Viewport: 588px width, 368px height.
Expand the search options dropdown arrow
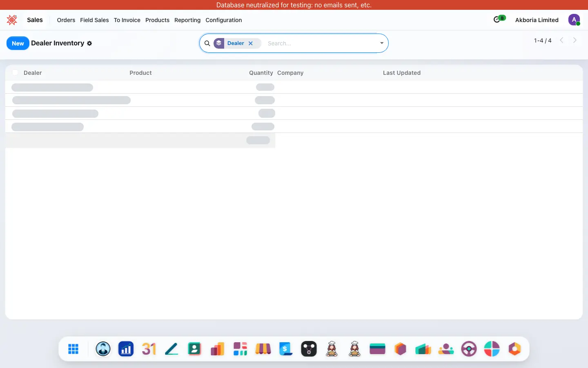click(382, 43)
